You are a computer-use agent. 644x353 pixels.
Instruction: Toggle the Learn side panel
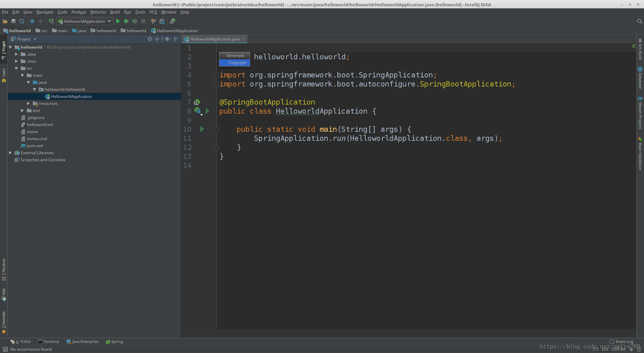4,75
